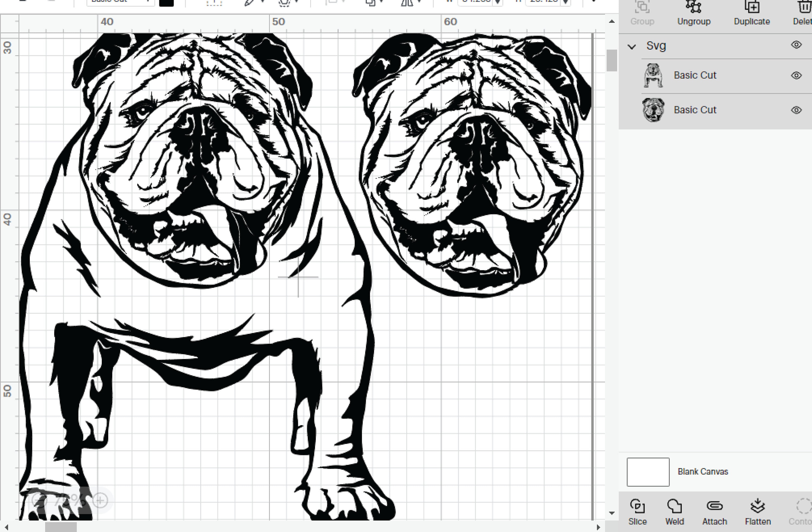Collapse the Svg layer group

coord(631,46)
